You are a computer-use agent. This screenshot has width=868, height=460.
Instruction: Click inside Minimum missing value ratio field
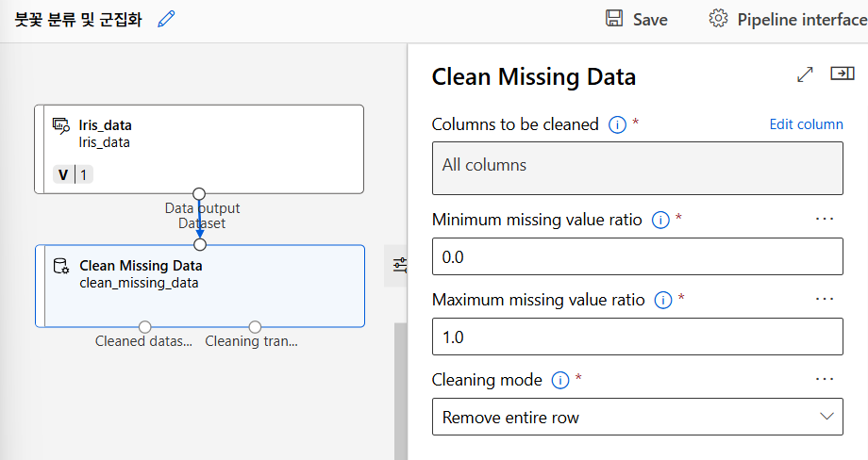click(637, 256)
